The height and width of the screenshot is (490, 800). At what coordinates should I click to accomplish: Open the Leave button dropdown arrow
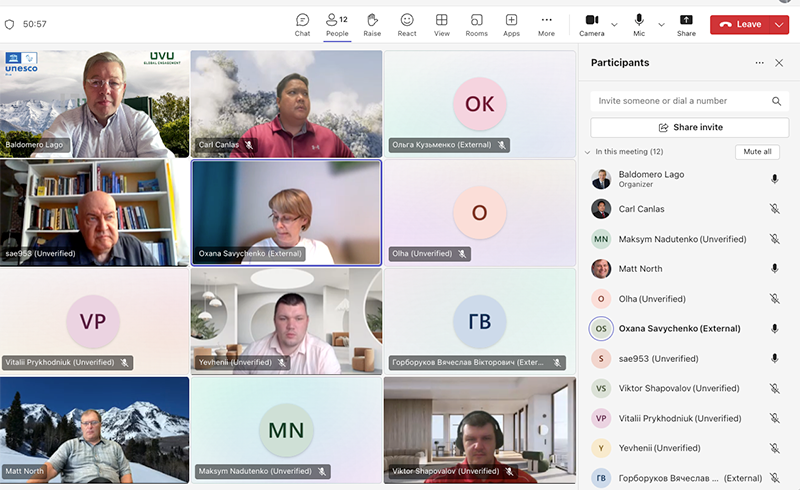[x=780, y=24]
